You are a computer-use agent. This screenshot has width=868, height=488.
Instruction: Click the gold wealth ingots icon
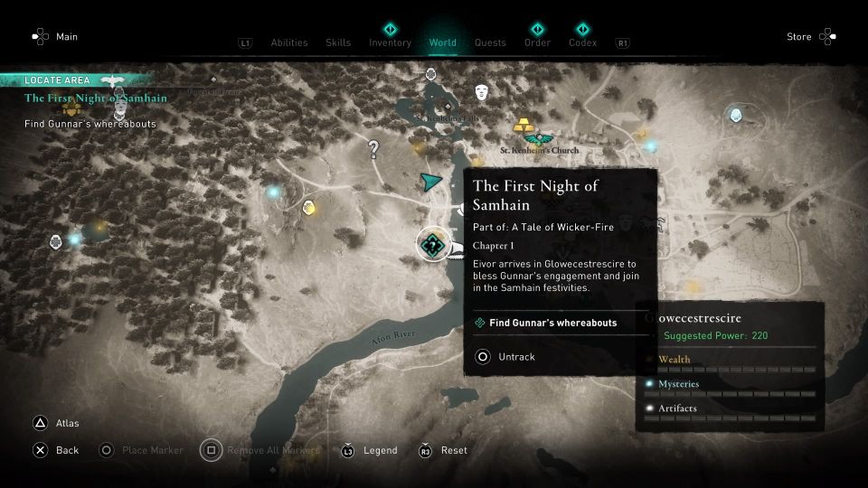[x=524, y=125]
